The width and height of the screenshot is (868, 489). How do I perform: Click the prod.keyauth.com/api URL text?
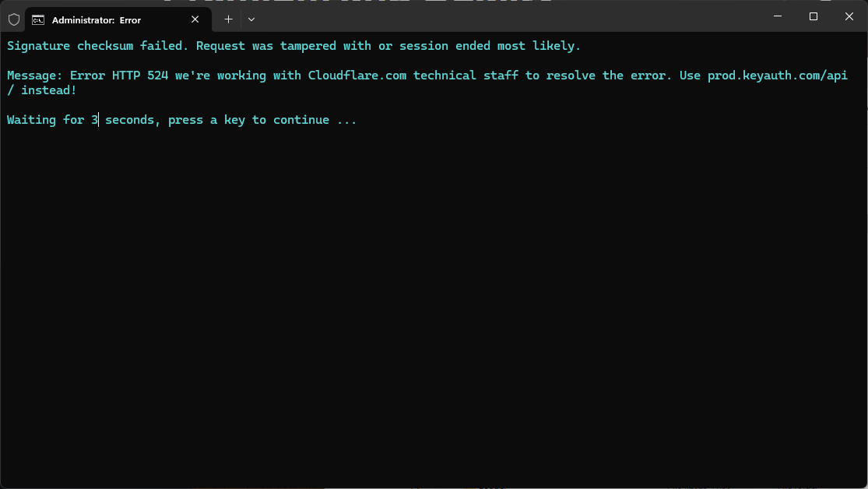pyautogui.click(x=777, y=76)
